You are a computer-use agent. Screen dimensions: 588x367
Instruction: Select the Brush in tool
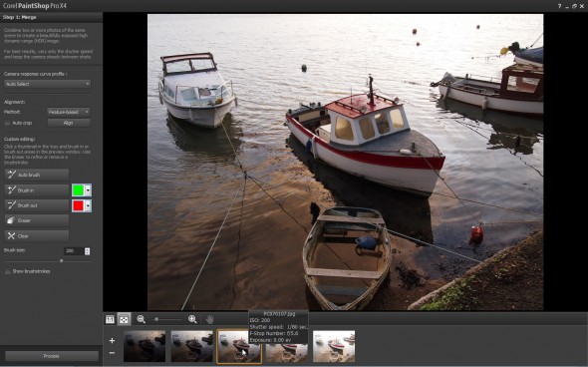coord(37,190)
